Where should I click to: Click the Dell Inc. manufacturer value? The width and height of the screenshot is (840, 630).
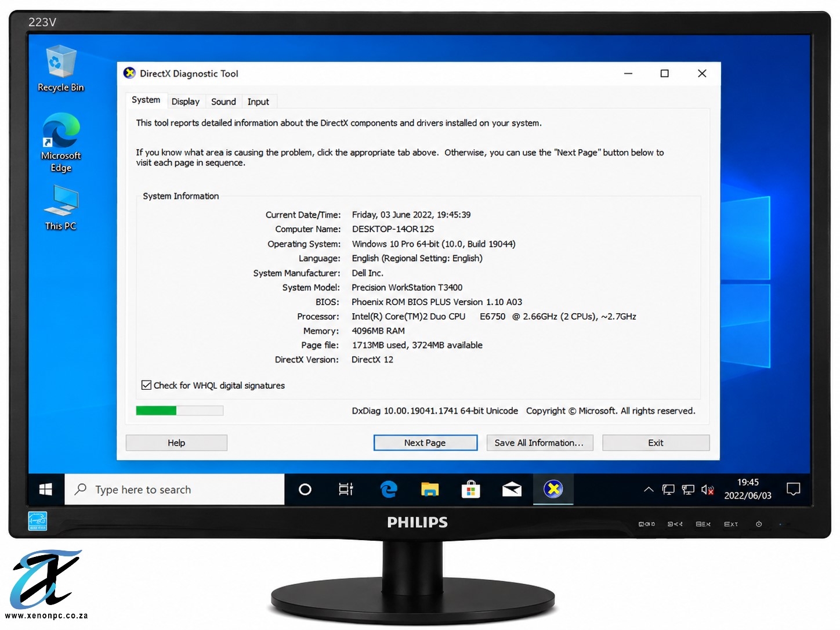click(367, 273)
